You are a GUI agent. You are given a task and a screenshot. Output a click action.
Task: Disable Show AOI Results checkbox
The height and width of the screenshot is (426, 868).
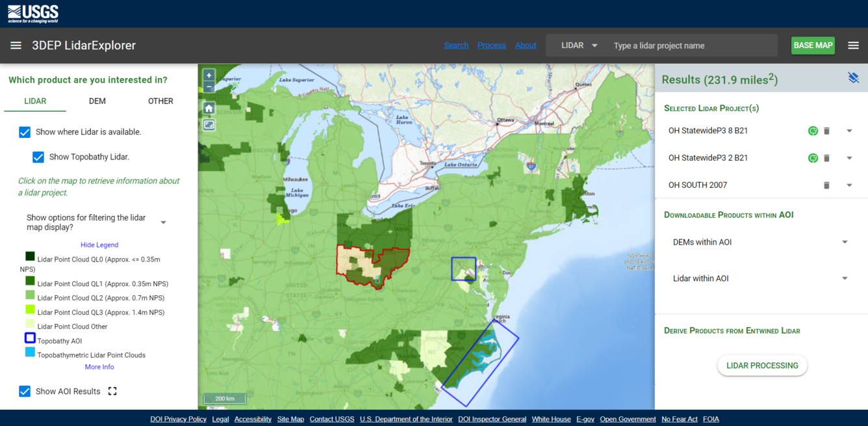(x=25, y=391)
